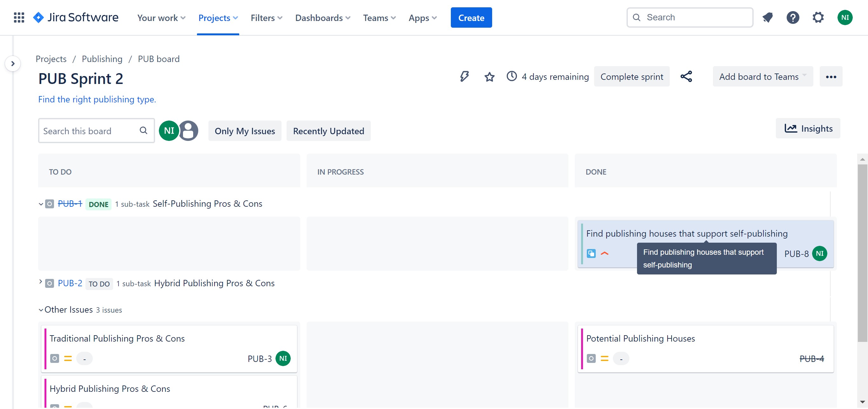Click the share board icon
Image resolution: width=868 pixels, height=409 pixels.
pos(686,77)
